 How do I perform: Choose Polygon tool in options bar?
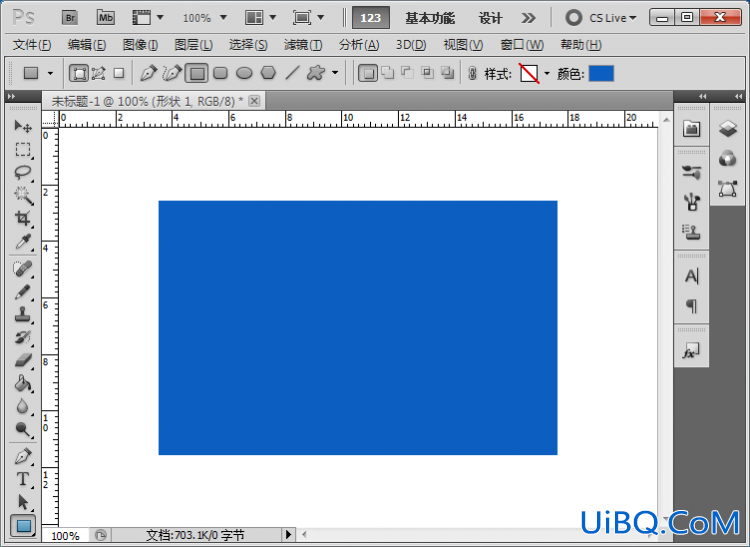(x=268, y=73)
